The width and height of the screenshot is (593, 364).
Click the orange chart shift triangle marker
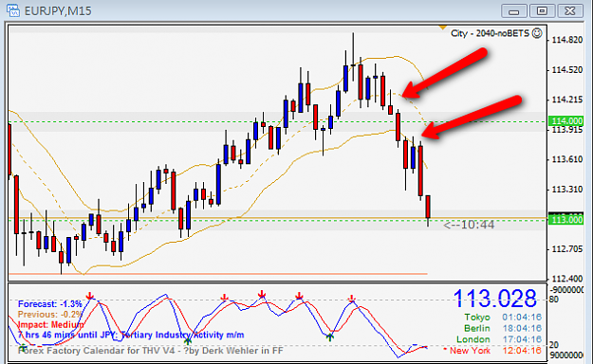click(x=442, y=27)
